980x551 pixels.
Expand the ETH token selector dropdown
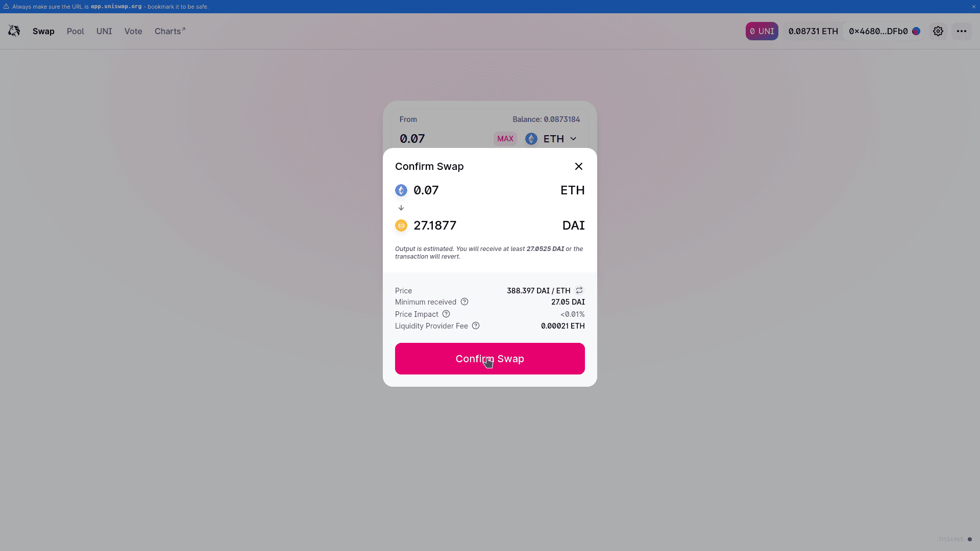(x=552, y=139)
